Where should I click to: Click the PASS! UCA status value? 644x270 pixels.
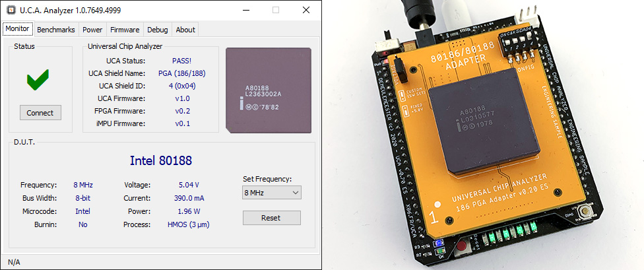(182, 61)
